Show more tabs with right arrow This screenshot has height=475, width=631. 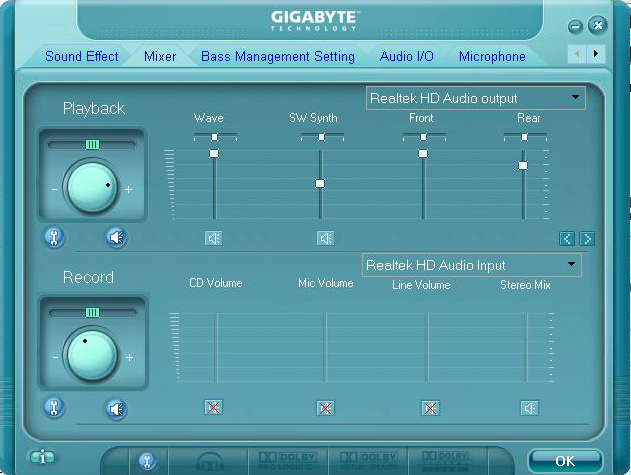[596, 54]
